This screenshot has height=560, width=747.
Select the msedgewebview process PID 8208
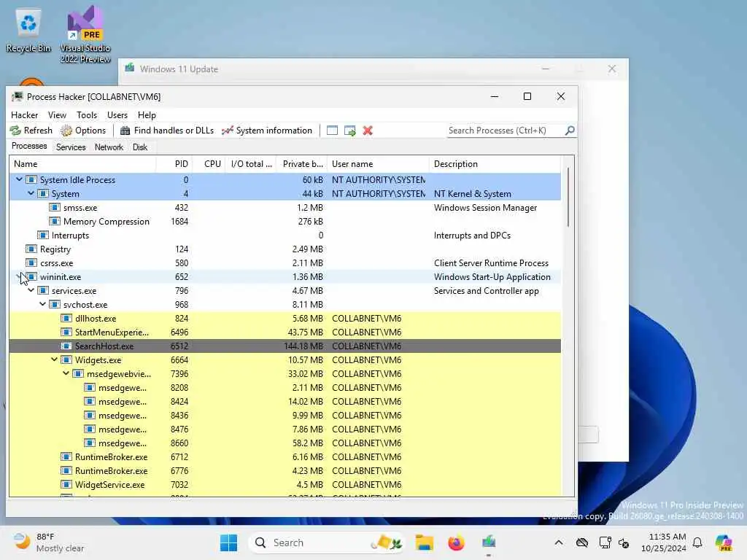(x=285, y=388)
